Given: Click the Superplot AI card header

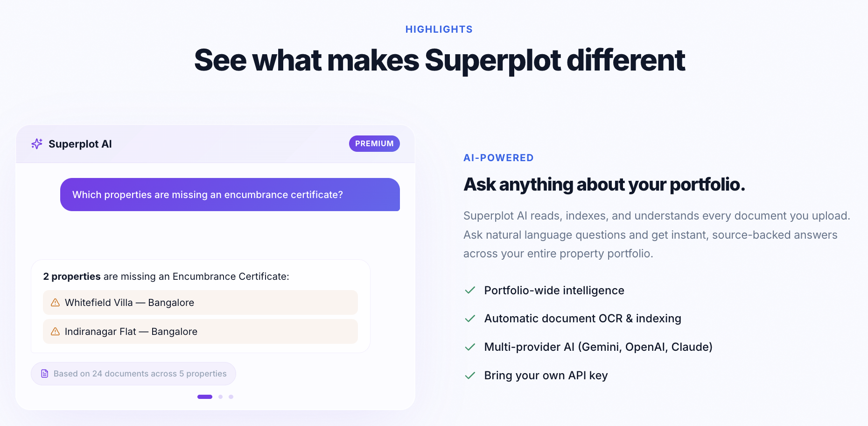Looking at the screenshot, I should pos(215,144).
